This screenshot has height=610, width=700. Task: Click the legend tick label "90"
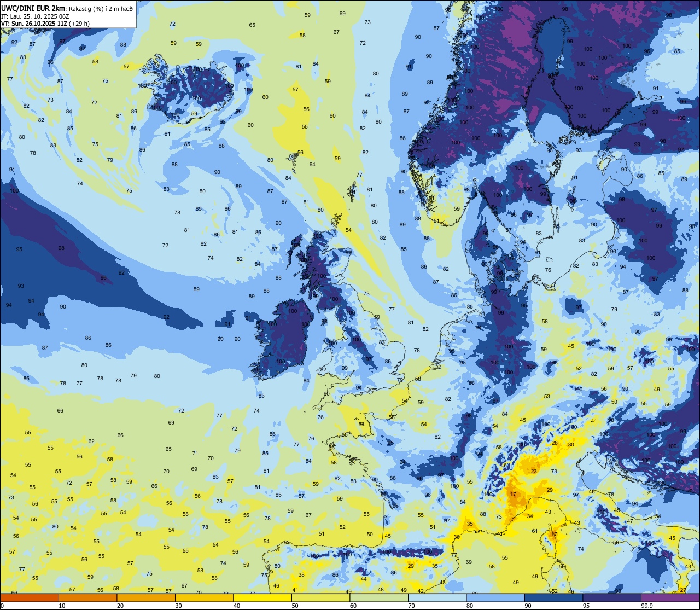(528, 606)
